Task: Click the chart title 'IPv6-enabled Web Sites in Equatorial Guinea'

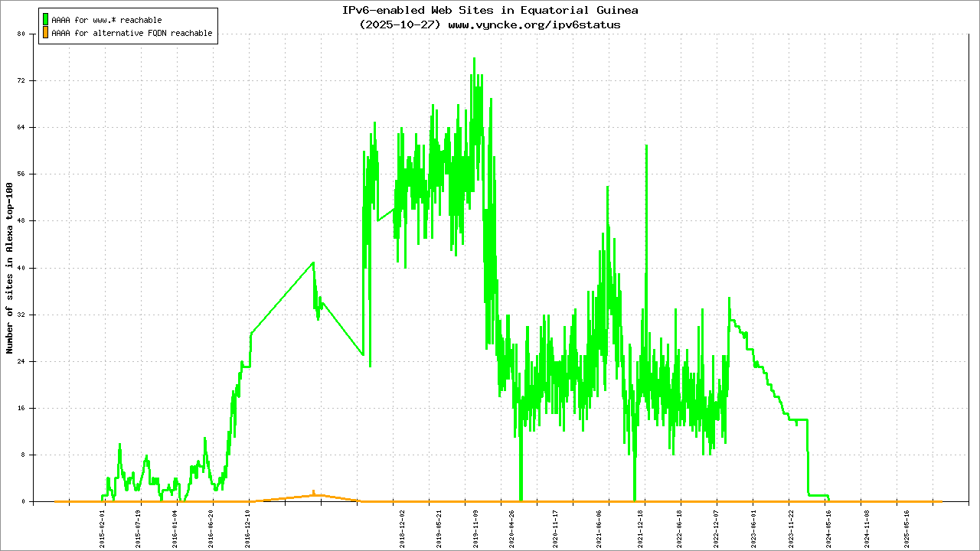Action: coord(490,10)
